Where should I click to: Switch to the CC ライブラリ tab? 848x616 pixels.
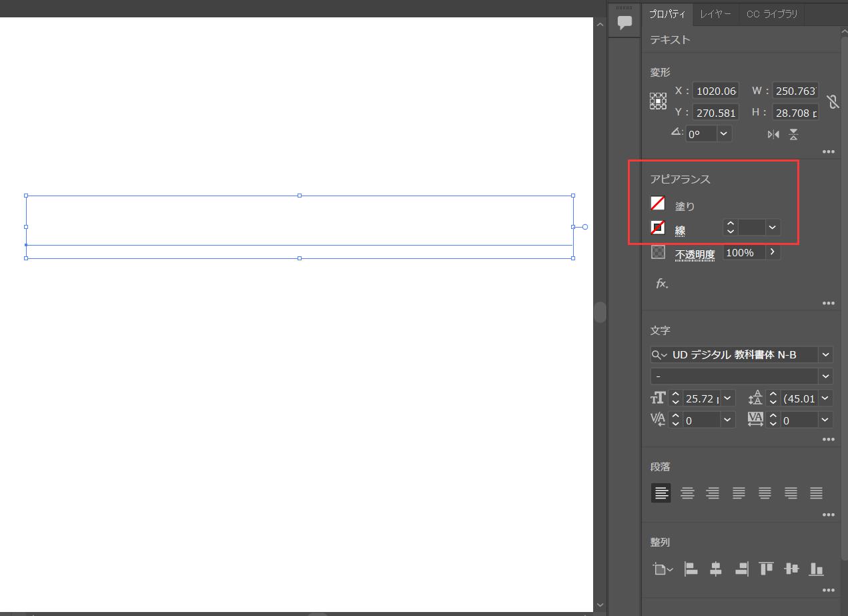771,14
